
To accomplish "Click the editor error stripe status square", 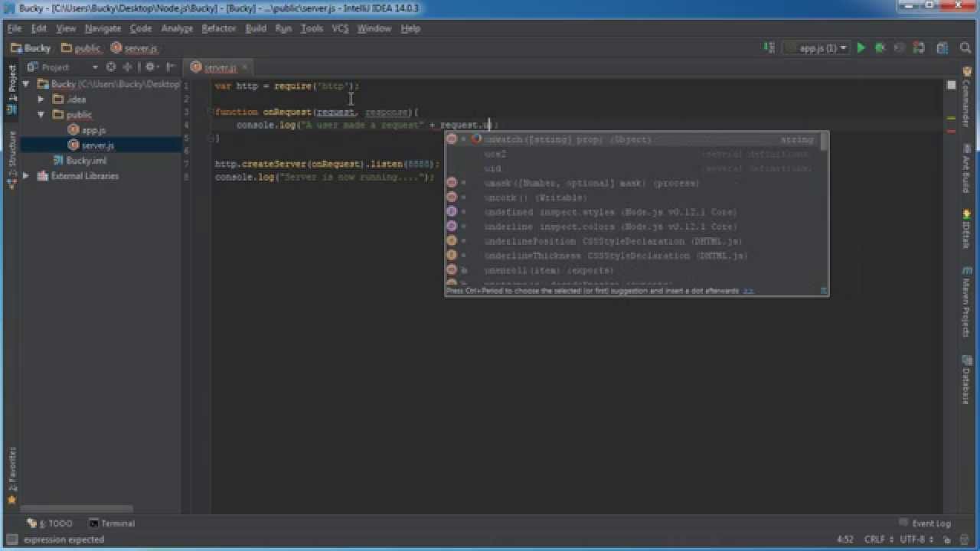I will [951, 85].
